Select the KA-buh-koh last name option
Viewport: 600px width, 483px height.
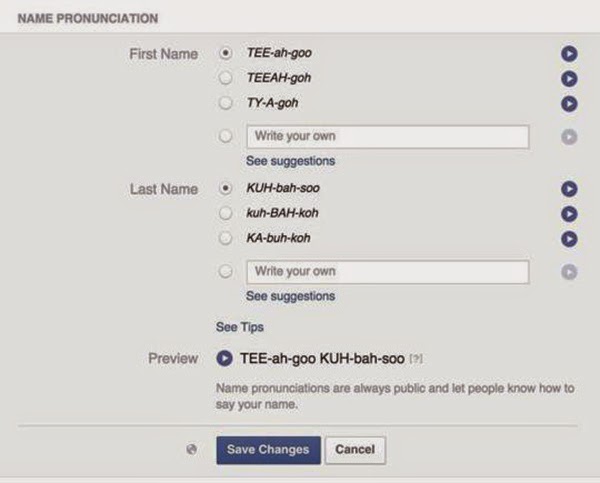[225, 238]
